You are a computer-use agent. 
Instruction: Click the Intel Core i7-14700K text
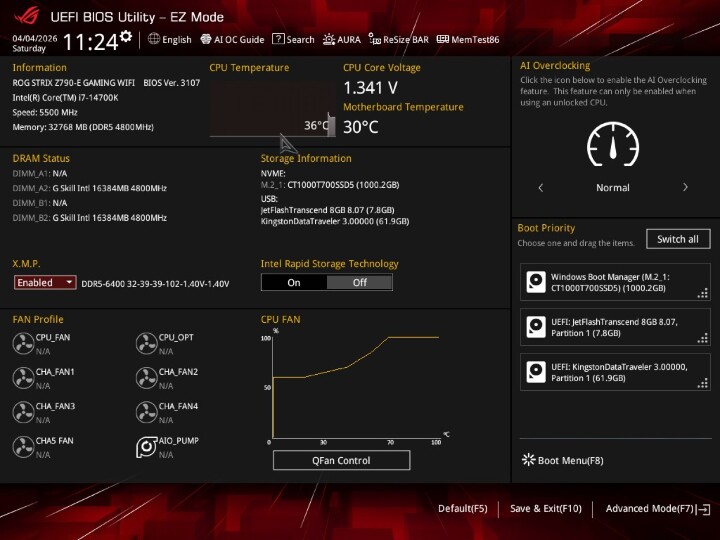65,97
